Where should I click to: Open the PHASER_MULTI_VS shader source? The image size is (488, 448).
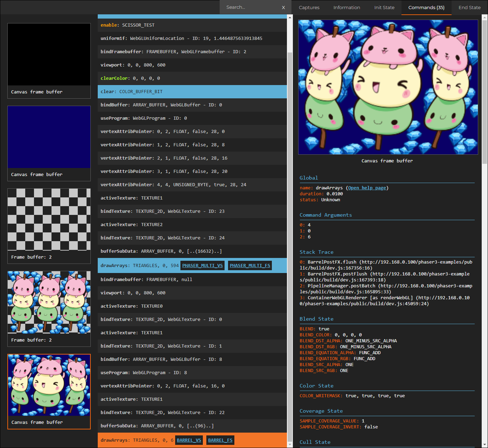point(202,265)
